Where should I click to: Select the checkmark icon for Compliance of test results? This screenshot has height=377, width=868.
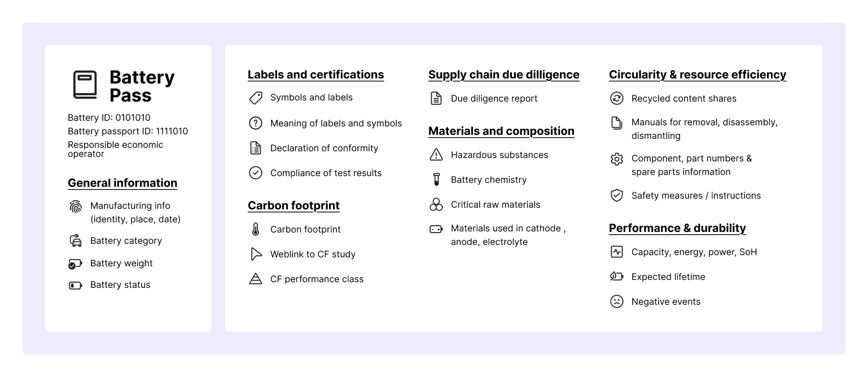(256, 173)
